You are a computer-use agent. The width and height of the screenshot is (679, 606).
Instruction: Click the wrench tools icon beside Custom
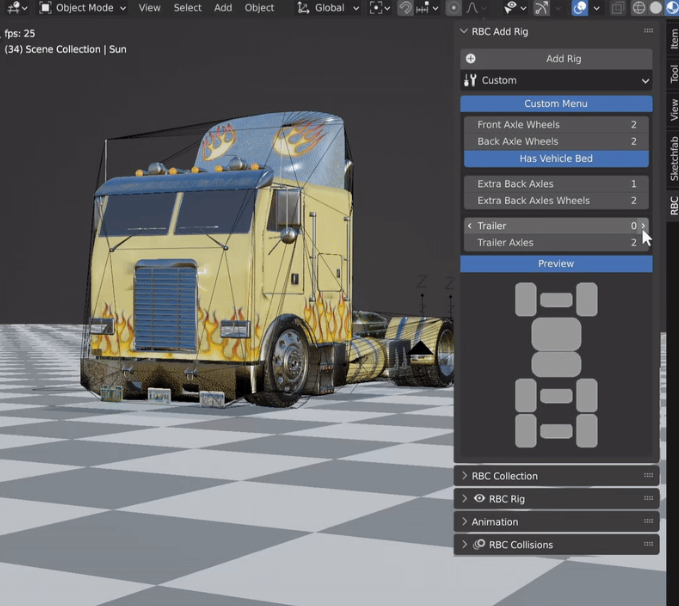click(470, 80)
